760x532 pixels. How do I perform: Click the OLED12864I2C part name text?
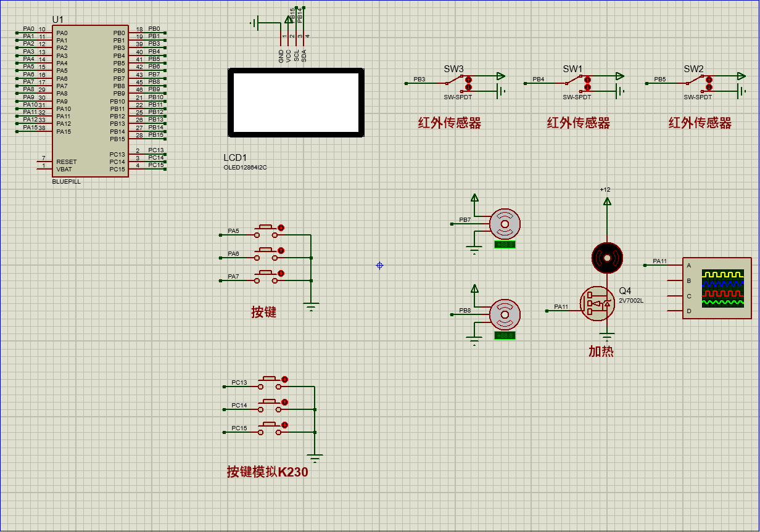(245, 168)
